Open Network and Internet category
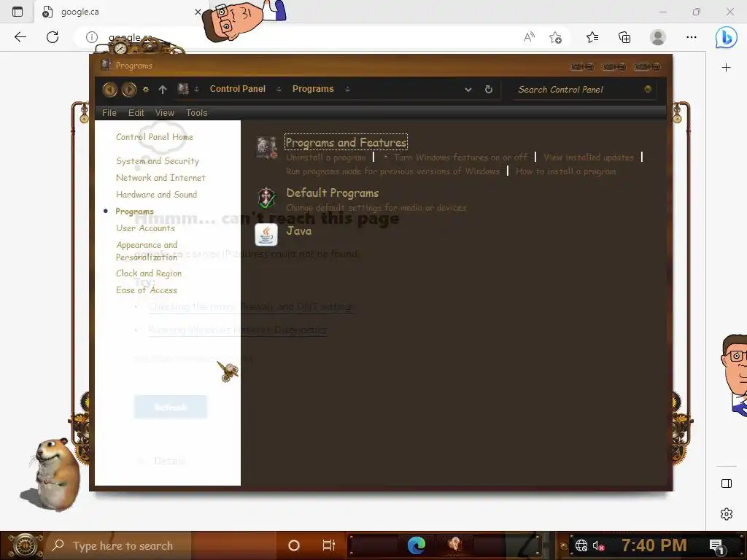 pos(160,178)
